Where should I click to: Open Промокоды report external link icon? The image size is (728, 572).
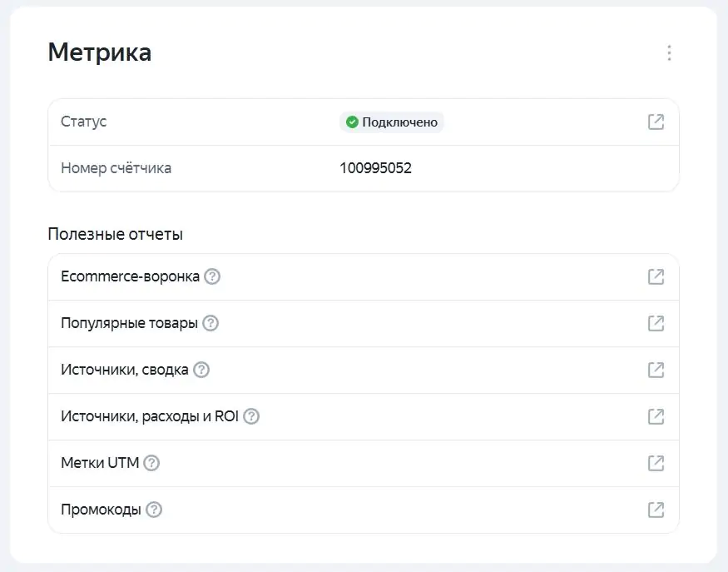[656, 510]
